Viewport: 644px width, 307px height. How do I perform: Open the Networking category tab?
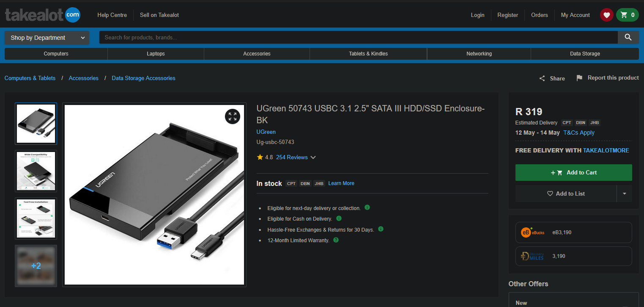(479, 54)
